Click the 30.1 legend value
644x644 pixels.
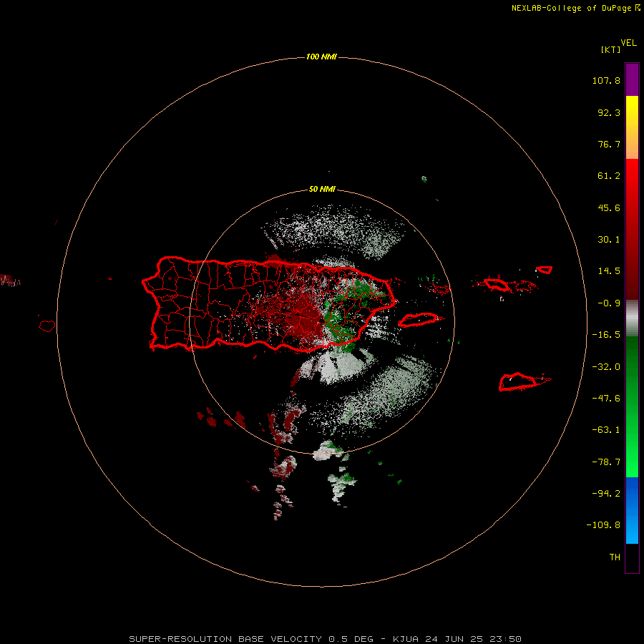tap(609, 240)
